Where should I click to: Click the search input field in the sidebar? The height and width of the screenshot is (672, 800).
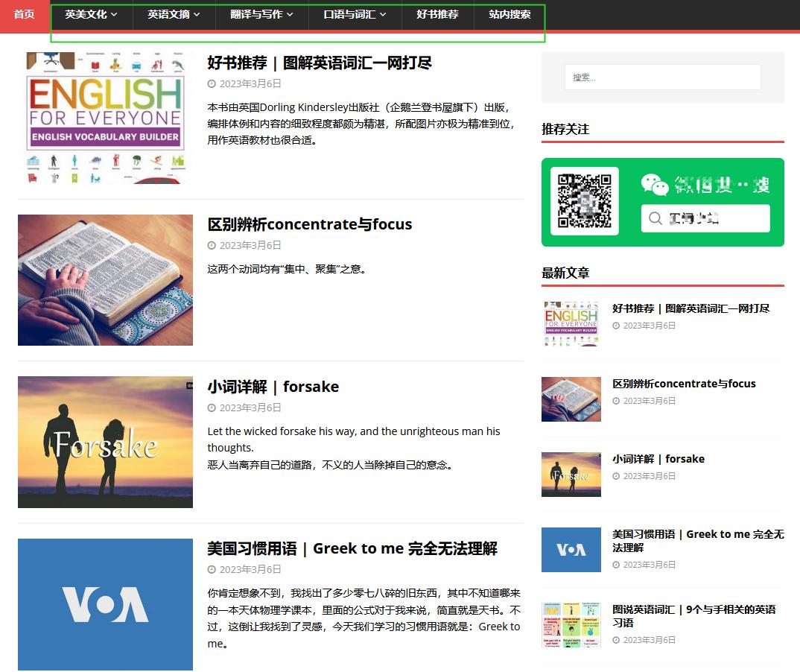coord(661,77)
